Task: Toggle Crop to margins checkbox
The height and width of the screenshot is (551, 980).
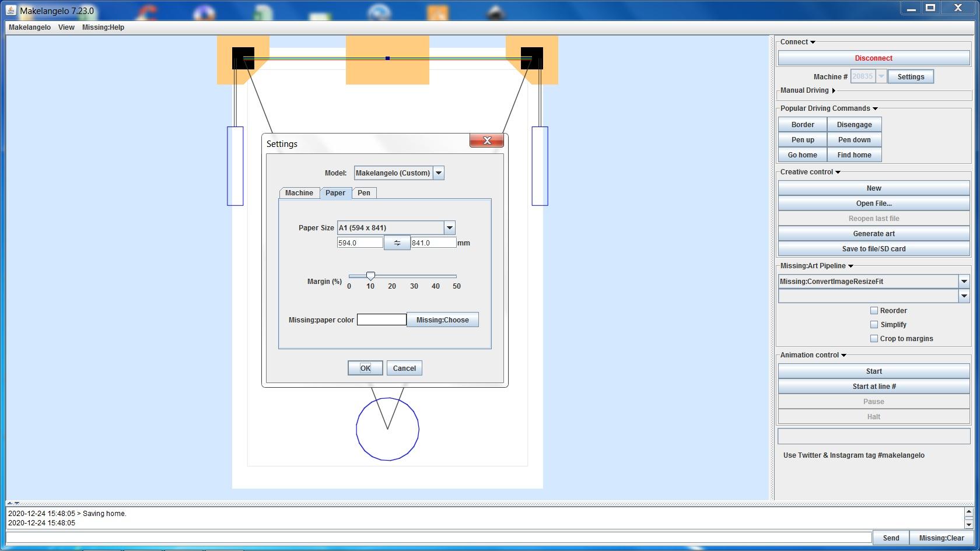Action: coord(874,339)
